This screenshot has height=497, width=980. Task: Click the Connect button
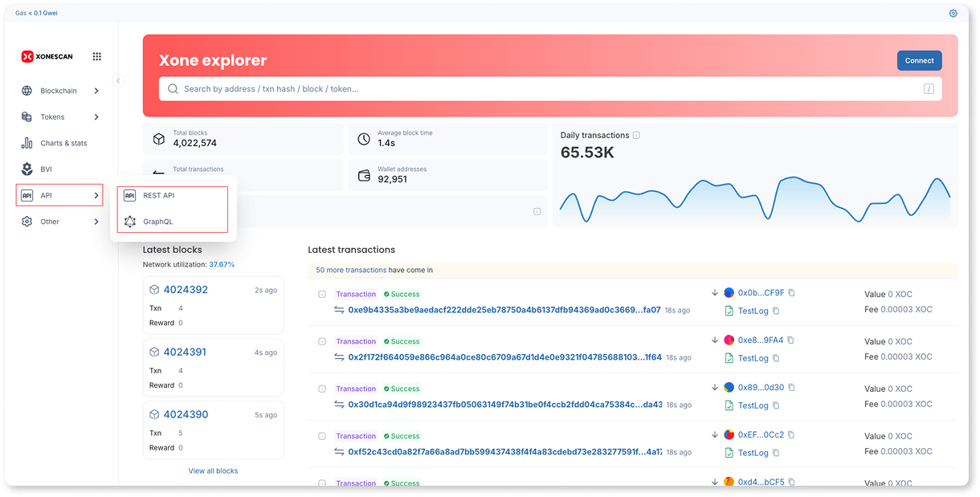[919, 60]
